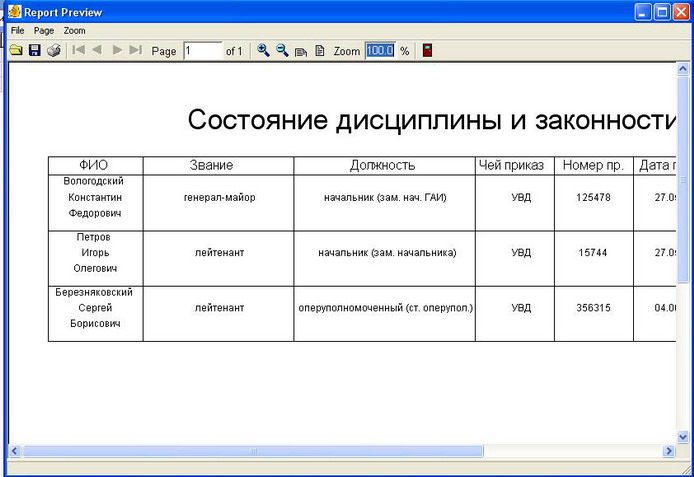This screenshot has width=694, height=477.
Task: Click the Чей приказ column header
Action: pyautogui.click(x=515, y=165)
